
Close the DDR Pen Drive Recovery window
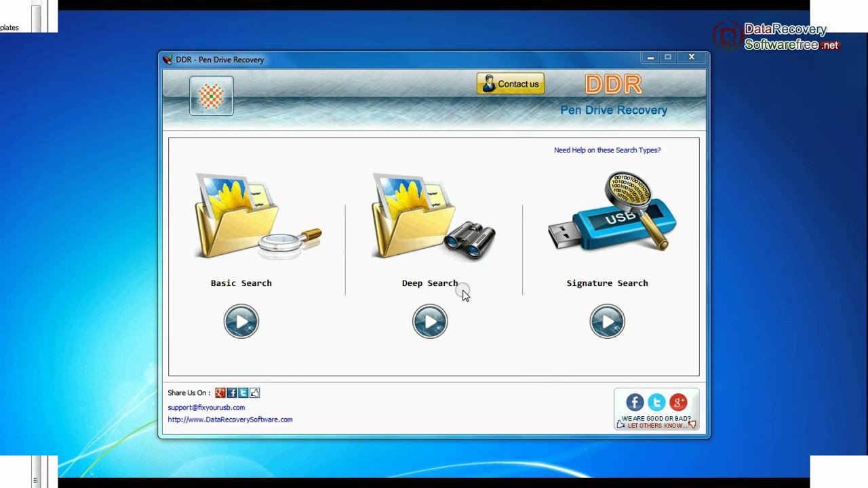(692, 58)
